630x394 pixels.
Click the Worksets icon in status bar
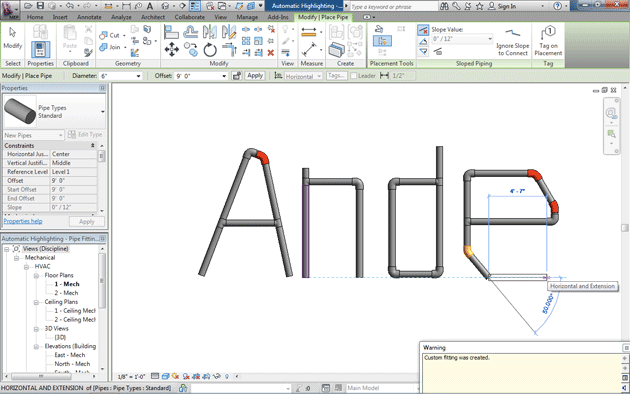(183, 388)
